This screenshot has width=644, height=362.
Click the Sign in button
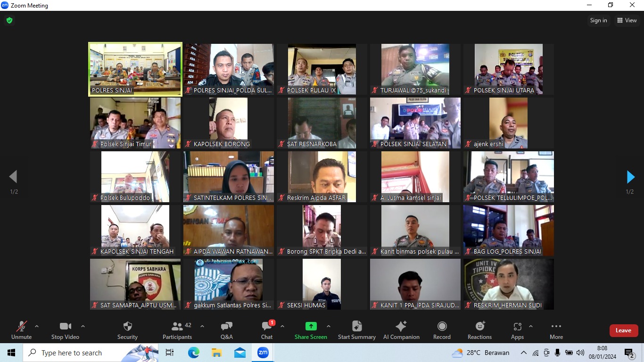coord(598,20)
